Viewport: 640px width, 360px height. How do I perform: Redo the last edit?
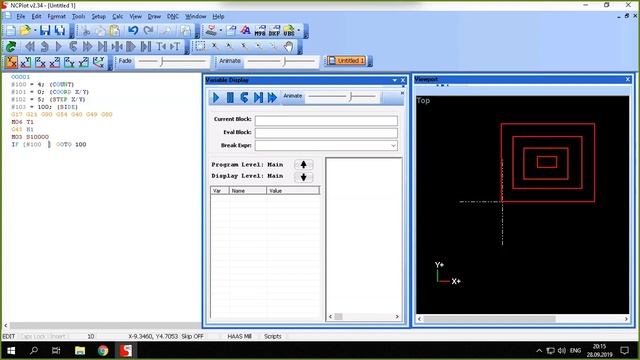point(149,31)
